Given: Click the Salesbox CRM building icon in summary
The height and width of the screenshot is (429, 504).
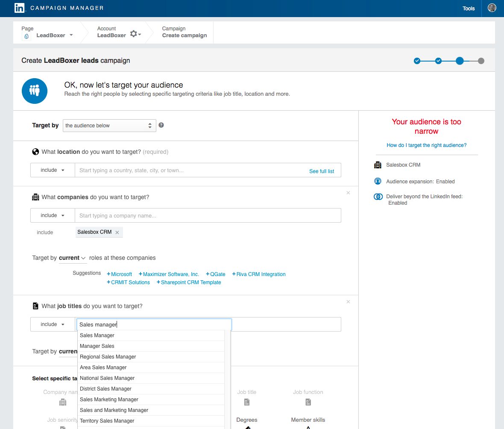Looking at the screenshot, I should point(378,165).
